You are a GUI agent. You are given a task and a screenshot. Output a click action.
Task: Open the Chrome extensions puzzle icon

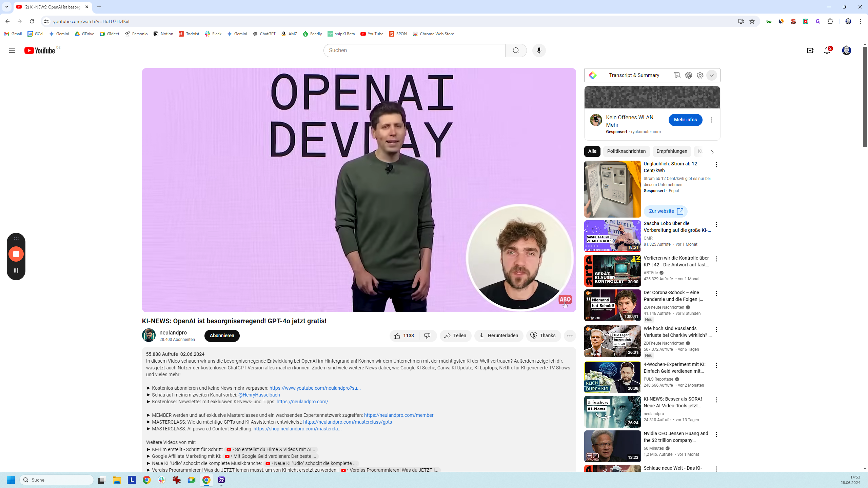tap(830, 21)
